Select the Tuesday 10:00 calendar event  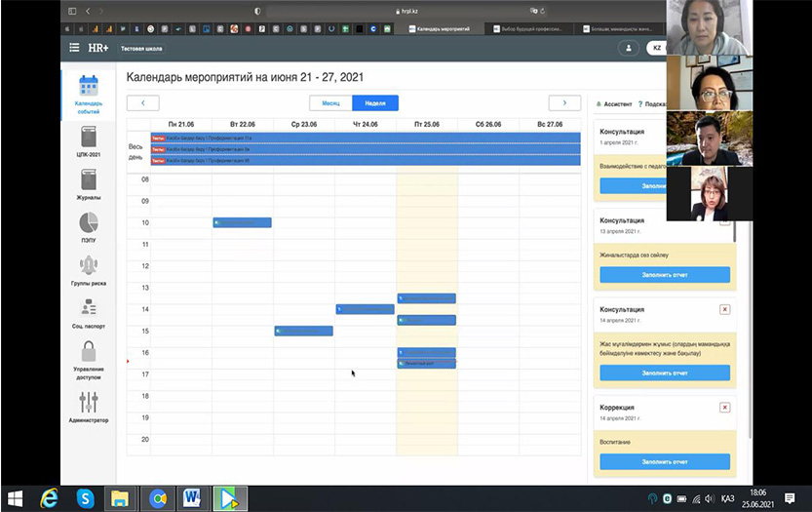tap(242, 222)
